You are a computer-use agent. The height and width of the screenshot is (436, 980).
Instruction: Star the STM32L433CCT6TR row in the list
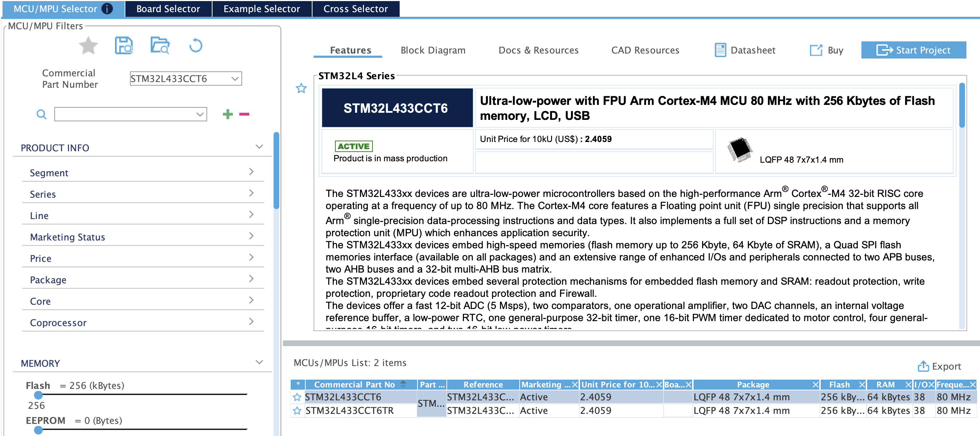297,411
